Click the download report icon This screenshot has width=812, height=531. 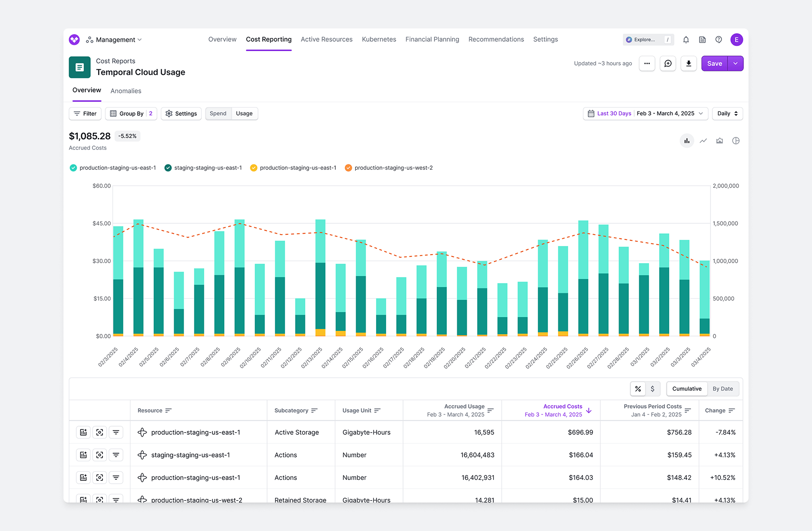pyautogui.click(x=689, y=64)
